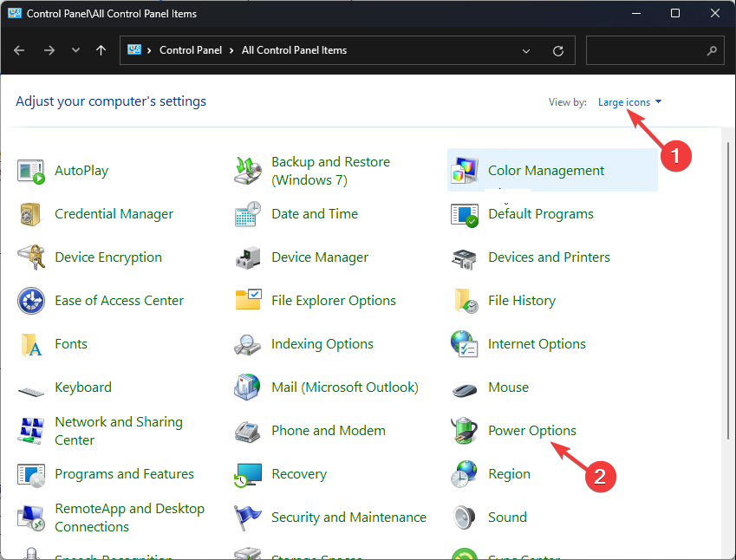736x560 pixels.
Task: Open the Devices and Printers icon
Action: click(x=465, y=257)
